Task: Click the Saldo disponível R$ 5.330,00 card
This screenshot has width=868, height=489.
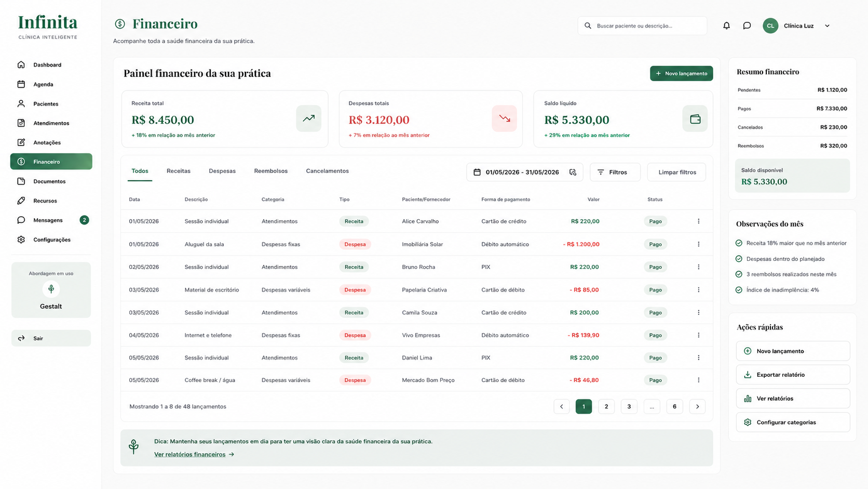Action: tap(792, 176)
